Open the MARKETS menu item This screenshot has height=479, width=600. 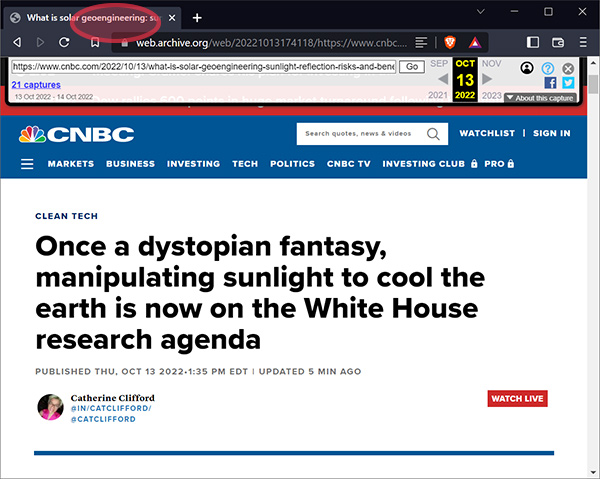70,164
